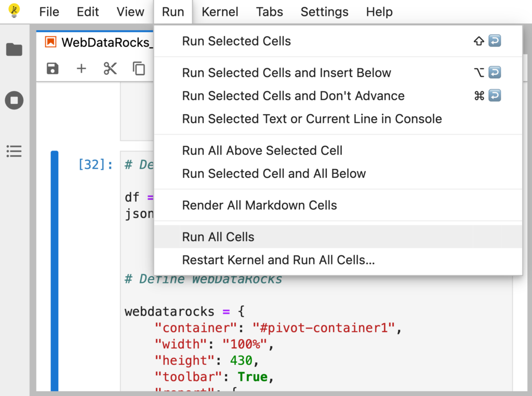Choose Render All Markdown Cells
Image resolution: width=532 pixels, height=396 pixels.
pyautogui.click(x=259, y=206)
